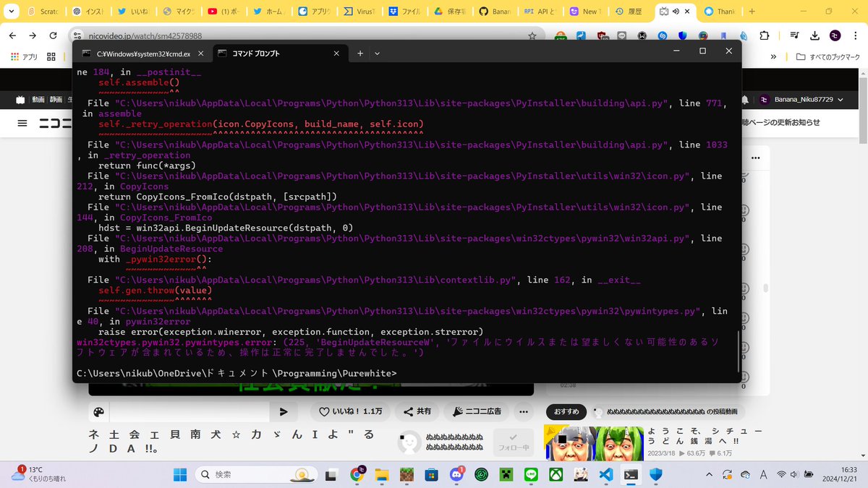Click the taskbar 検索 search box
This screenshot has height=488, width=868.
point(257,474)
